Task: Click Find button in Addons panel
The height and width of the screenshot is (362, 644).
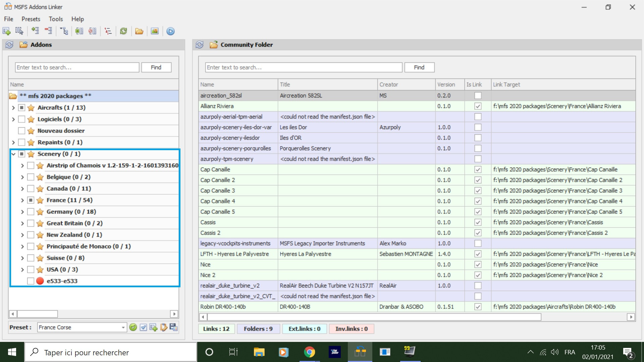Action: (156, 67)
